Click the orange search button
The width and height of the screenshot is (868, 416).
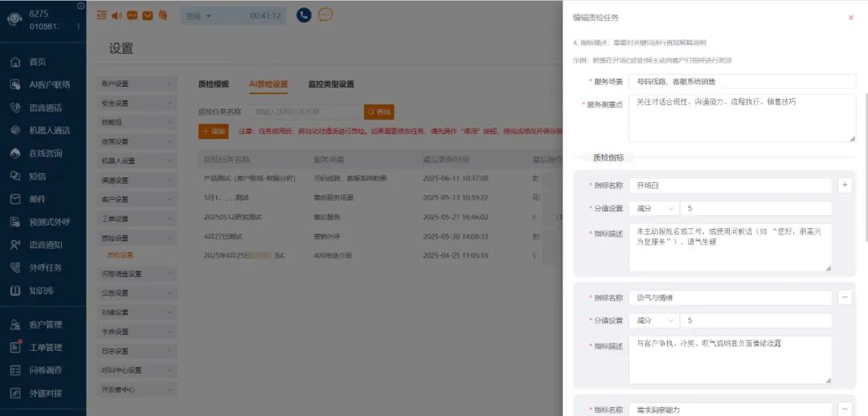point(379,112)
